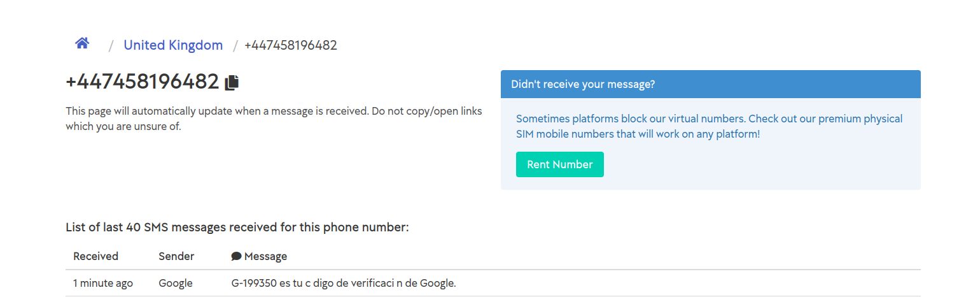Viewport: 980px width, 297px height.
Task: Click the slash separator after the home icon
Action: pyautogui.click(x=111, y=45)
